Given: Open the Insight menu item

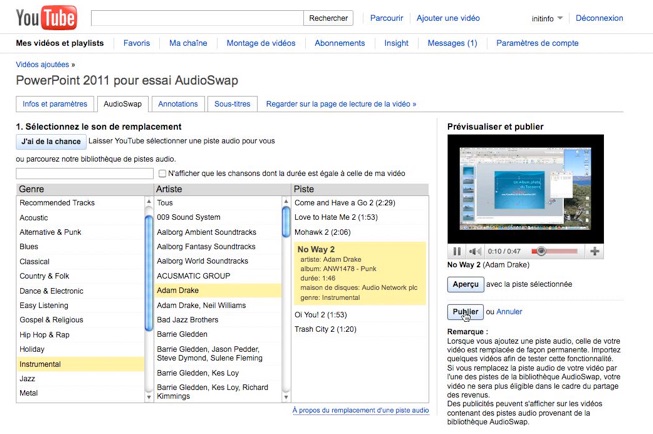Looking at the screenshot, I should point(396,43).
